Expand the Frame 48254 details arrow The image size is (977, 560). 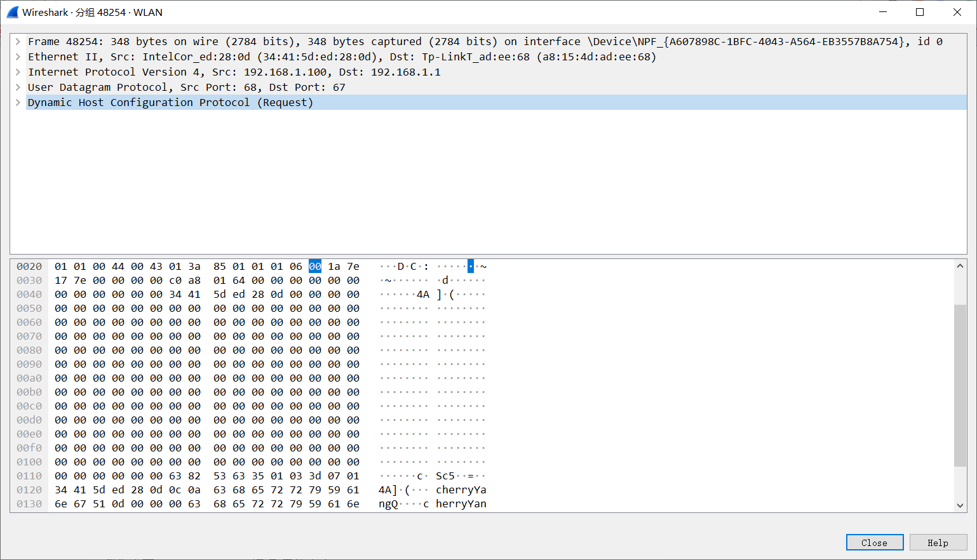click(18, 42)
